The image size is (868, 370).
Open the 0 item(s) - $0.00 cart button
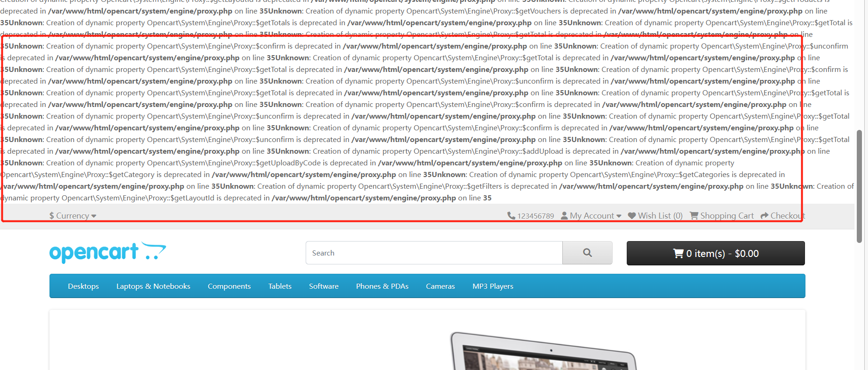(x=716, y=253)
